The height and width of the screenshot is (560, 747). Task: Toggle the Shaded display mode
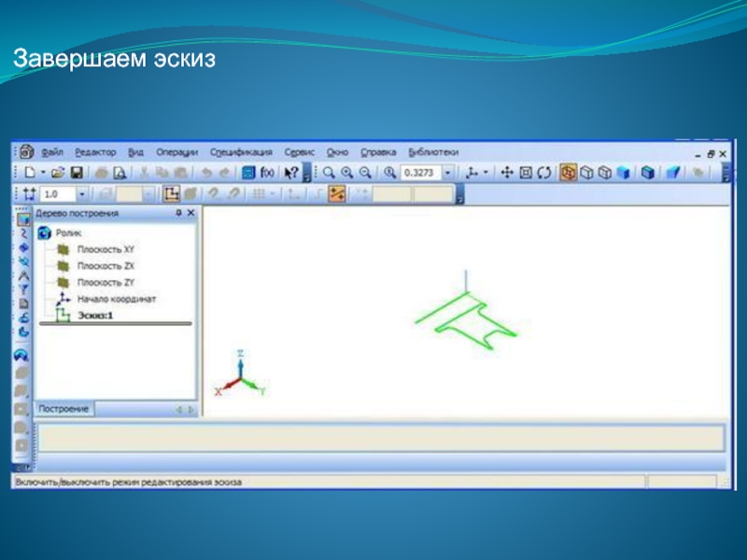(x=623, y=173)
